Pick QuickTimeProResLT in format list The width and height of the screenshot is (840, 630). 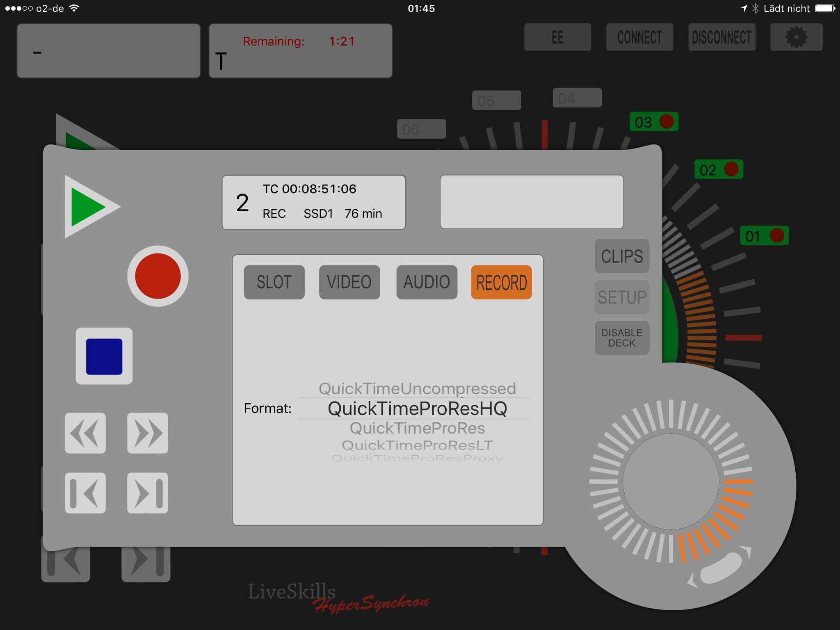click(x=417, y=445)
